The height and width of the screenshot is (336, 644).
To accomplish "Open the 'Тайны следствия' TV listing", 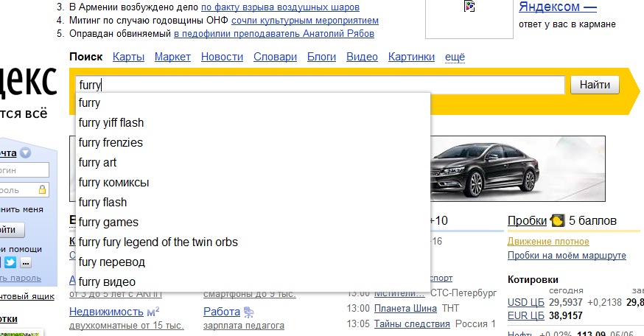I will pyautogui.click(x=412, y=324).
